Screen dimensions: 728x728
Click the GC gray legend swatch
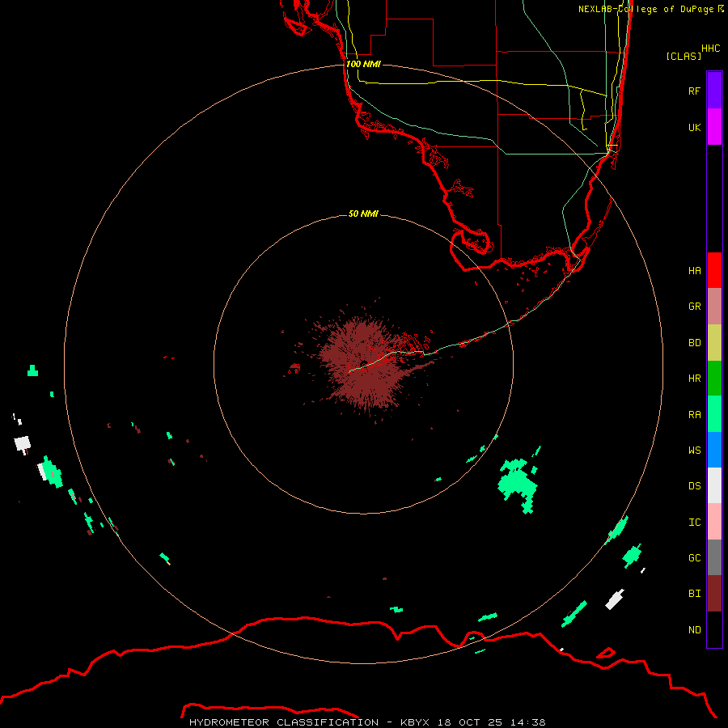(x=714, y=557)
